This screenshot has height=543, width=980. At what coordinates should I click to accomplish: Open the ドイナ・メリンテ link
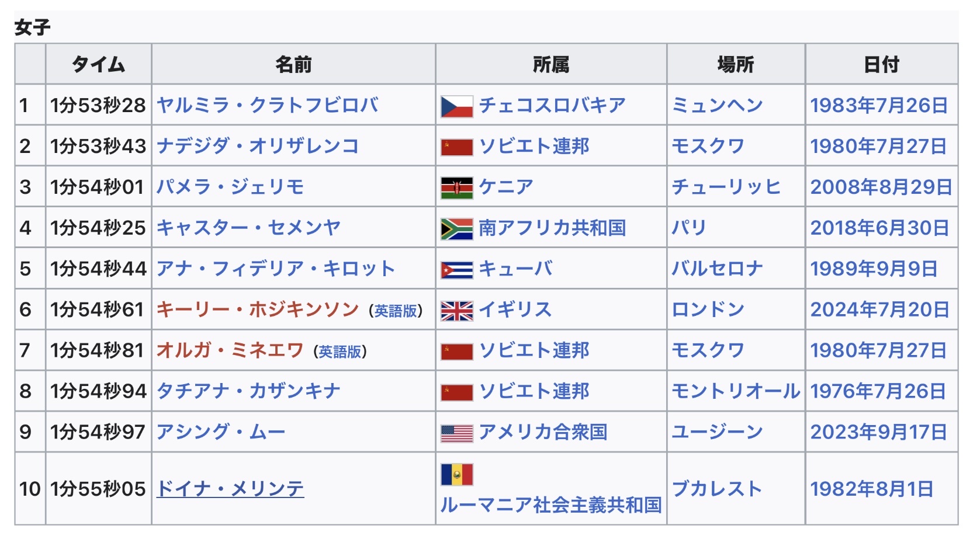pos(230,488)
